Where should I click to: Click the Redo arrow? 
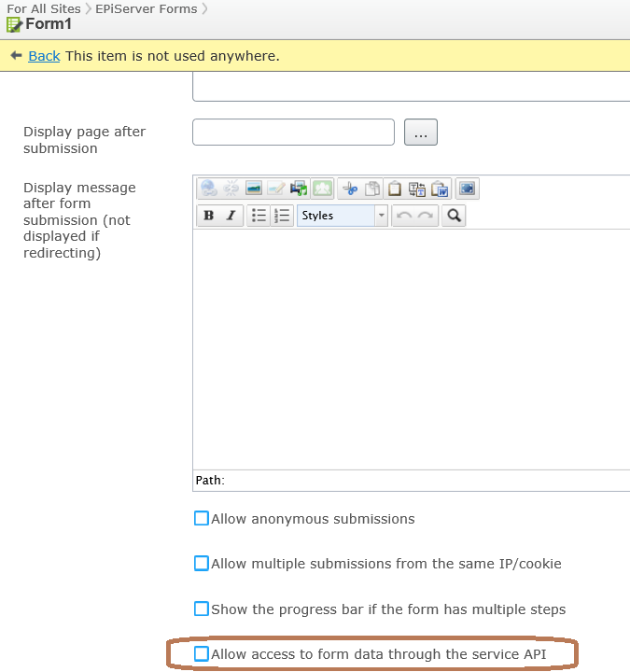pyautogui.click(x=426, y=216)
